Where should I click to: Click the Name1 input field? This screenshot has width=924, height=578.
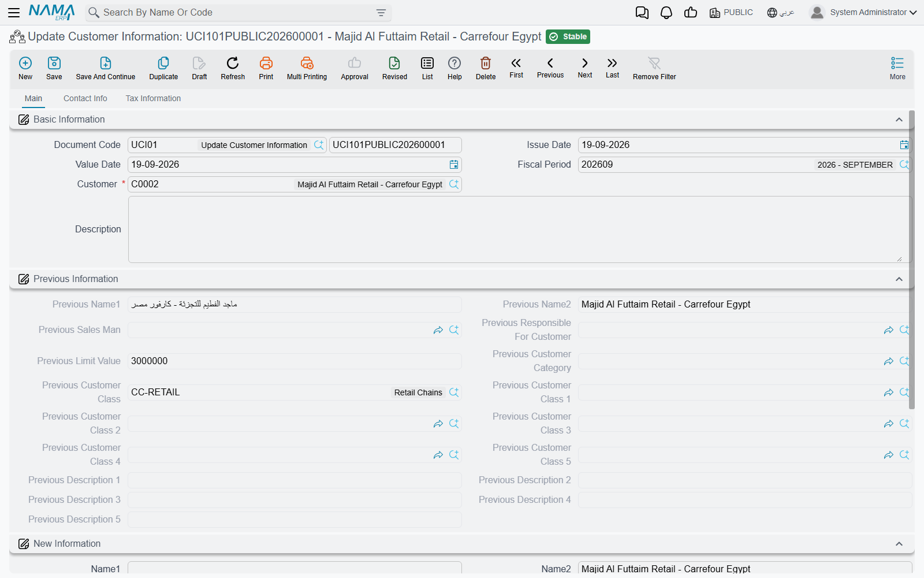pos(295,568)
